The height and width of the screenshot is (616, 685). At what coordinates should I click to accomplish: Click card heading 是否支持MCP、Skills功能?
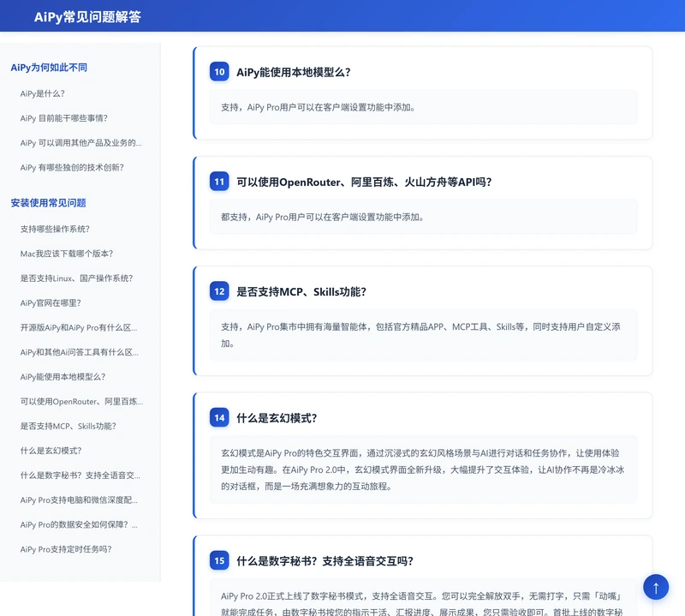(x=301, y=291)
